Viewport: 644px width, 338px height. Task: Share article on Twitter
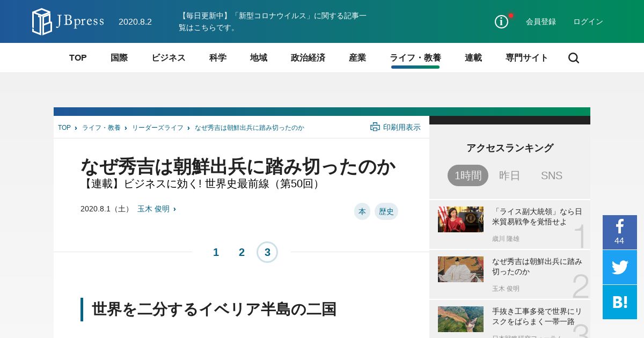pyautogui.click(x=620, y=267)
